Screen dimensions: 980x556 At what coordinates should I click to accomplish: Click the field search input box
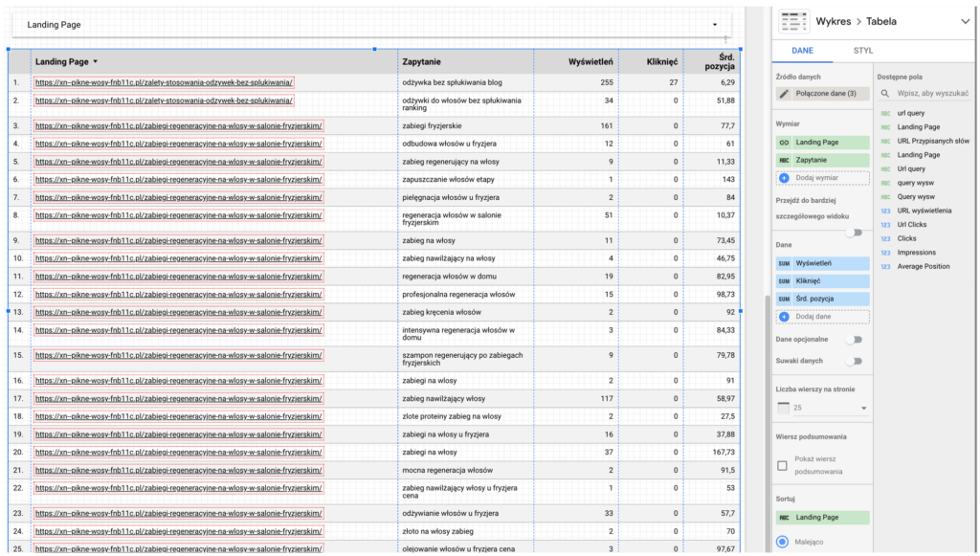coord(930,94)
